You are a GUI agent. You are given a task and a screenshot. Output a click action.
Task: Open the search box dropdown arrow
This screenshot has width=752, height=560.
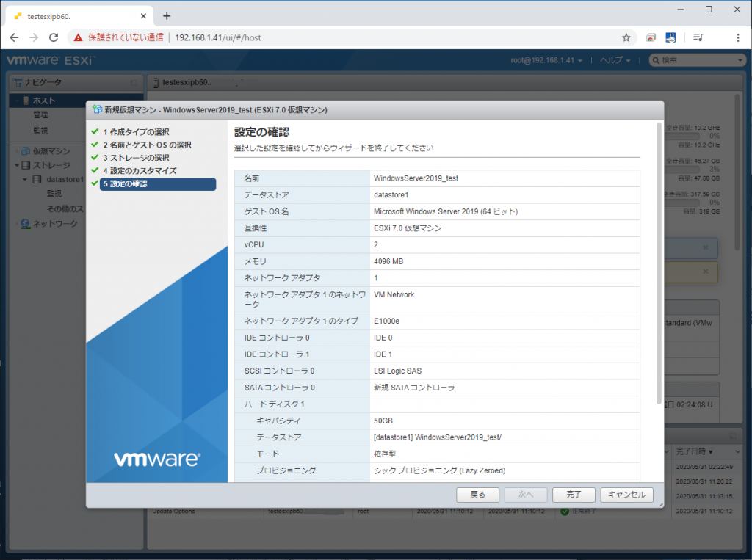click(x=740, y=60)
